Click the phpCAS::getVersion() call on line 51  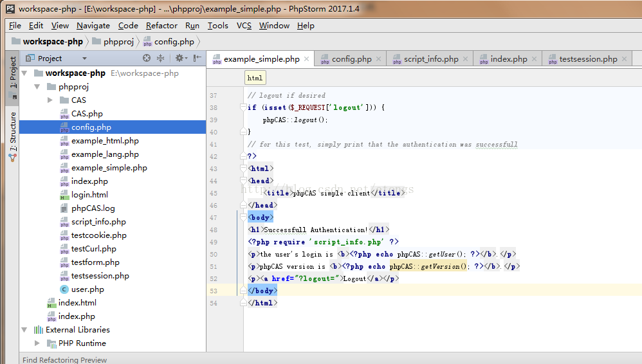(x=428, y=266)
